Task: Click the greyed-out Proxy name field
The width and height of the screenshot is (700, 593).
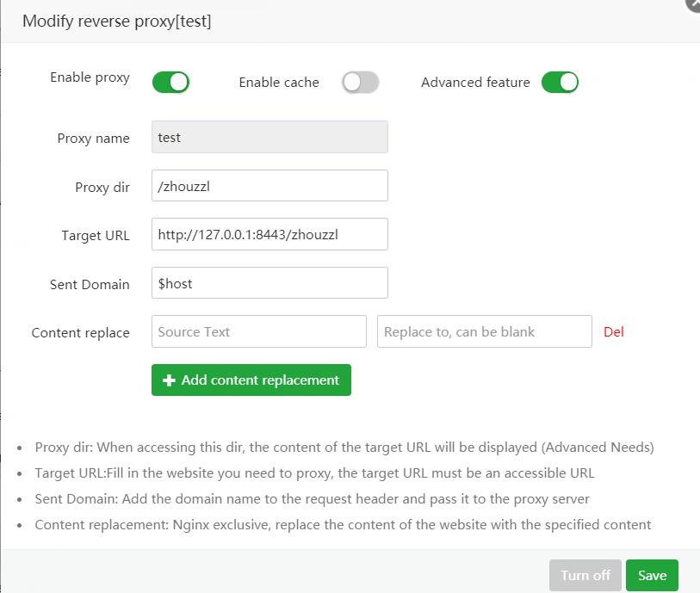Action: pos(269,138)
